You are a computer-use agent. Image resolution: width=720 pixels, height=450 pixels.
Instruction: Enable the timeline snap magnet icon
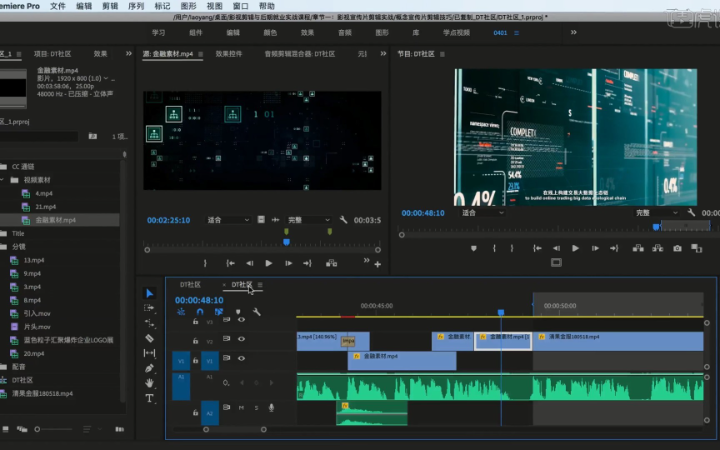click(200, 312)
